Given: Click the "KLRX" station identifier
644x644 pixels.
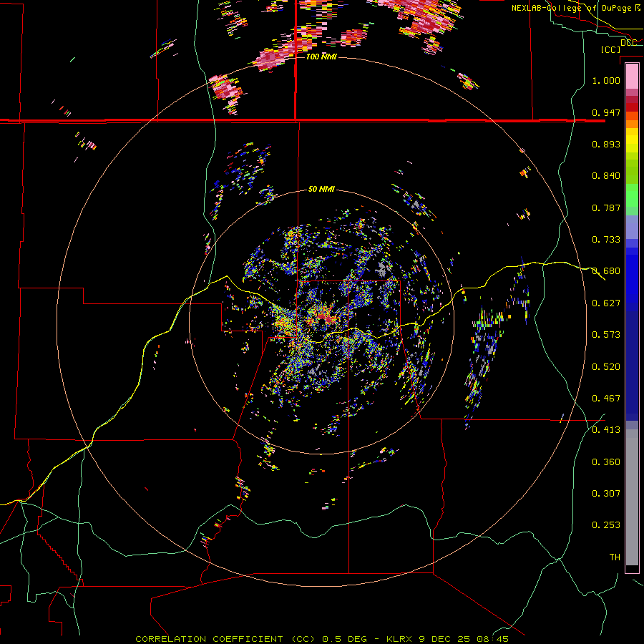Looking at the screenshot, I should [x=400, y=639].
